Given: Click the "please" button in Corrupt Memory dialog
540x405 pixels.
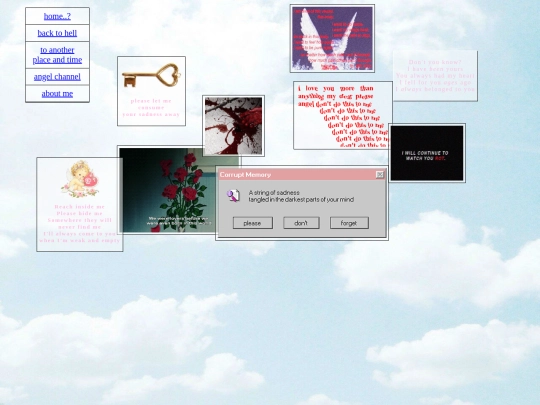Looking at the screenshot, I should pos(252,223).
